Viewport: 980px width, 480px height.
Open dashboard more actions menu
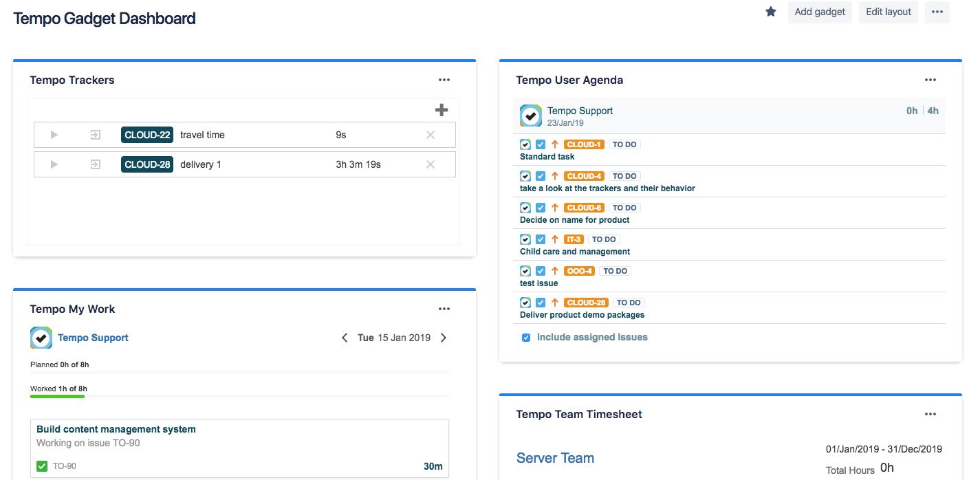(x=937, y=12)
